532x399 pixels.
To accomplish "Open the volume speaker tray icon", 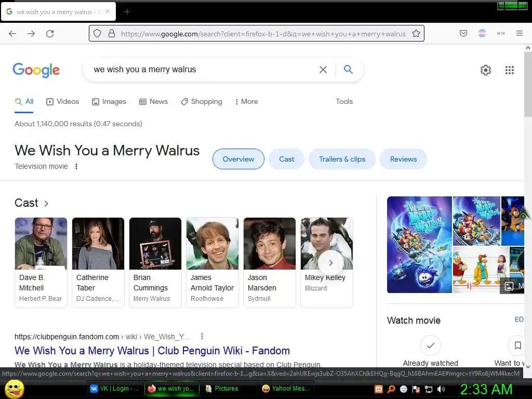I will click(x=441, y=389).
